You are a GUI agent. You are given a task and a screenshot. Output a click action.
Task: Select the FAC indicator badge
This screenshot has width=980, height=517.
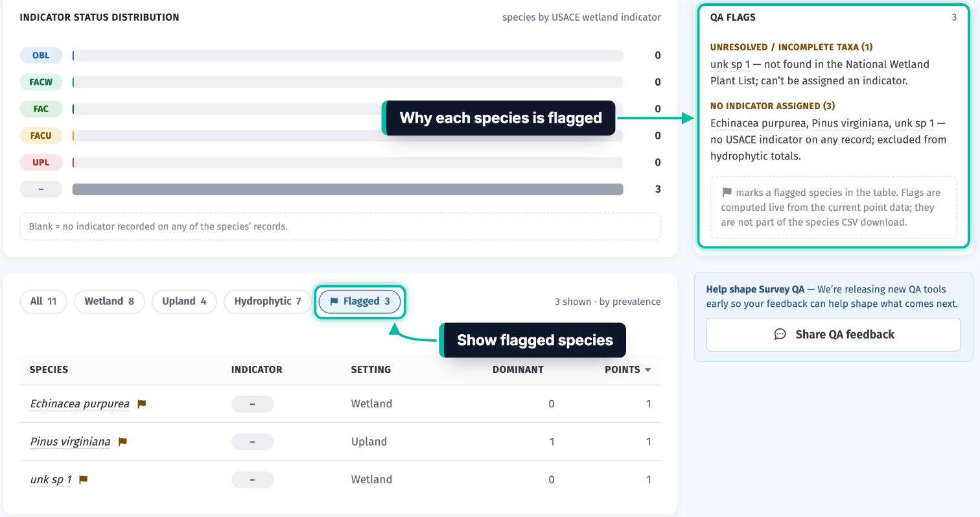[x=41, y=109]
